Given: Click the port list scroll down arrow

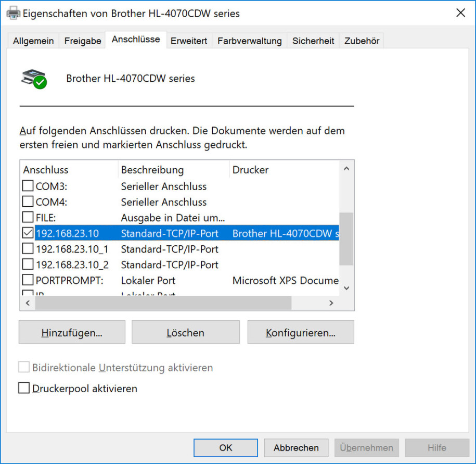Looking at the screenshot, I should click(346, 288).
